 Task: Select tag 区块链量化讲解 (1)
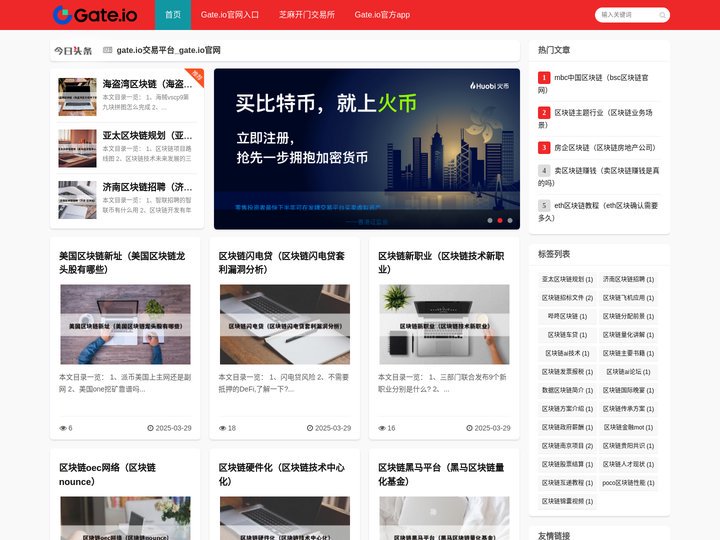tap(628, 335)
